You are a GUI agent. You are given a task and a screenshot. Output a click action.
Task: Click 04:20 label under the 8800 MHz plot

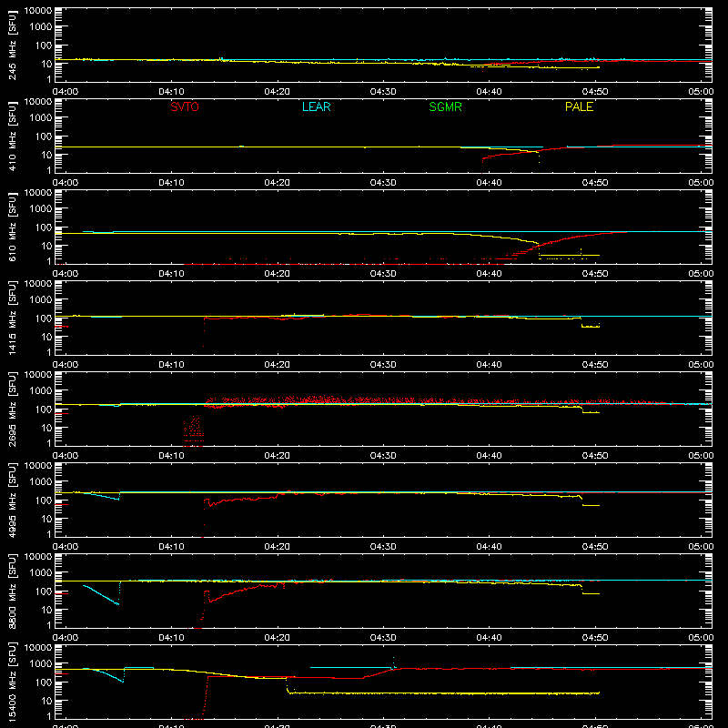click(x=278, y=638)
